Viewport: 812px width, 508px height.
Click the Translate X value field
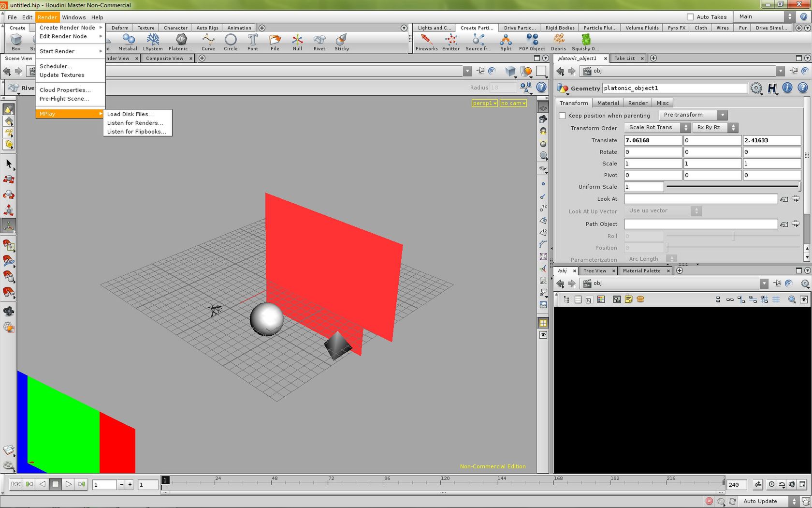pyautogui.click(x=652, y=140)
